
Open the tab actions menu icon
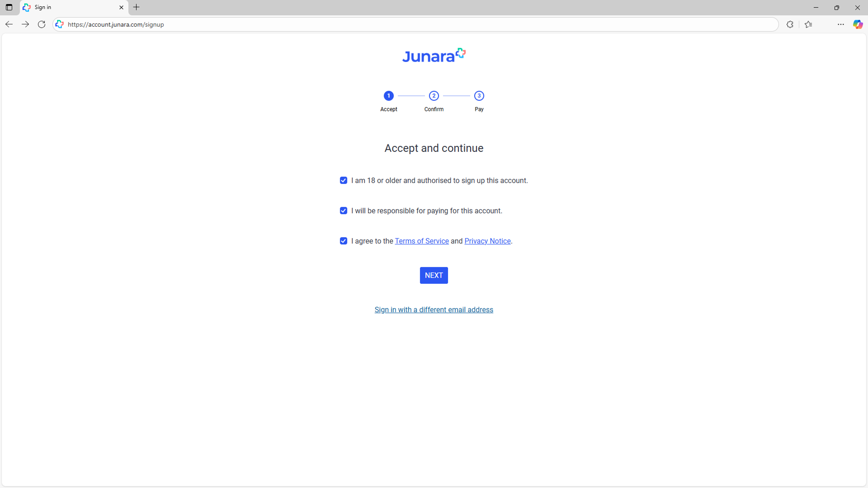[9, 7]
